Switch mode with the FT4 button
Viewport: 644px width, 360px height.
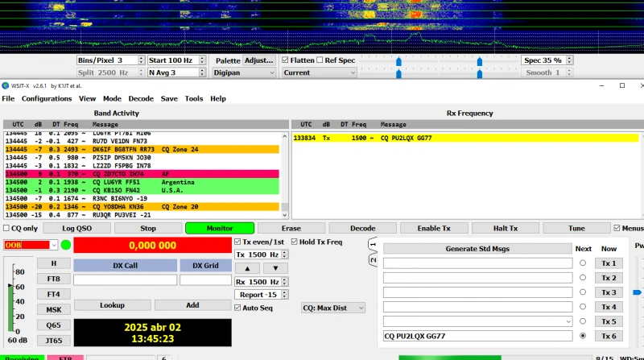click(53, 294)
